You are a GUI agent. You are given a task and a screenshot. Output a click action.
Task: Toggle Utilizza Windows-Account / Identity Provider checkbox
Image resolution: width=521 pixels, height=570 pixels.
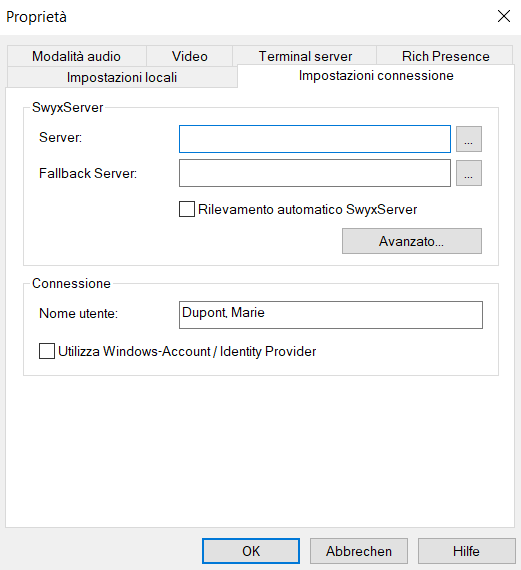tap(47, 351)
